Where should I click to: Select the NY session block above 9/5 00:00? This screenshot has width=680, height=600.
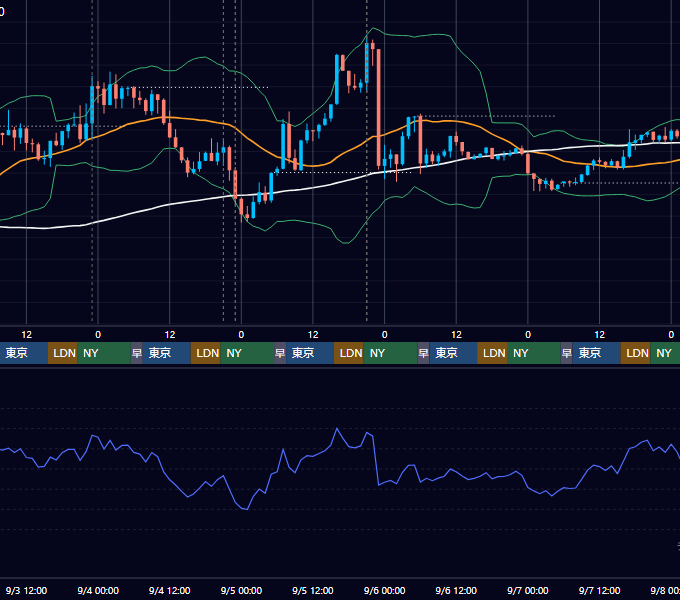tap(247, 353)
